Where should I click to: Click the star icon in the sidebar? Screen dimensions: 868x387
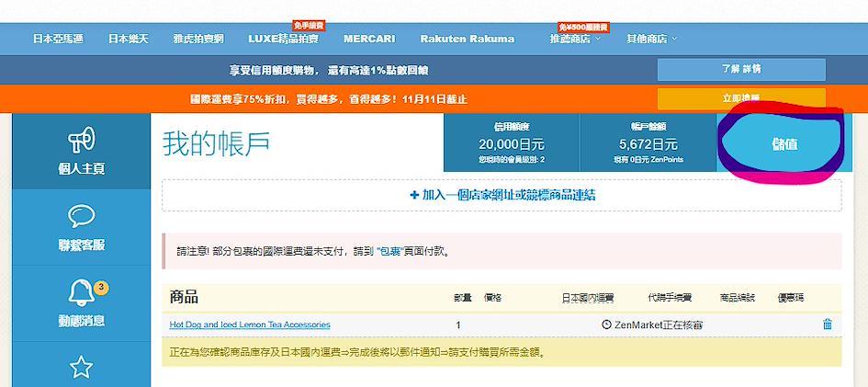click(82, 367)
